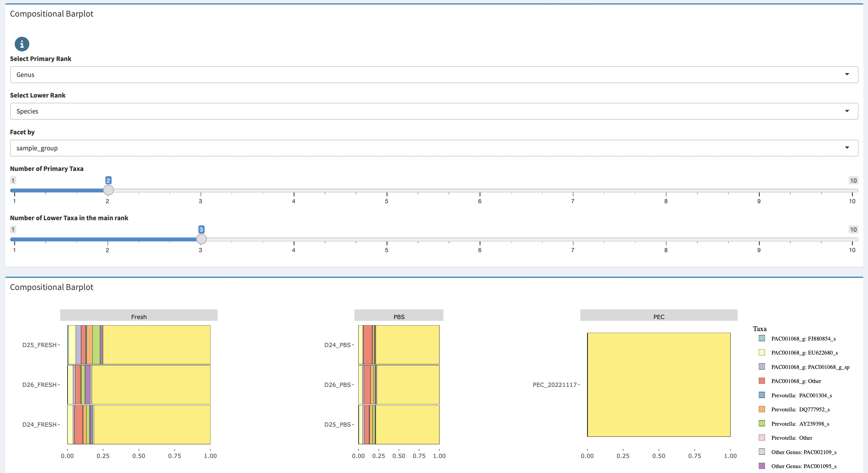
Task: Click the D26_FRESH bar in the Fresh plot
Action: point(139,385)
